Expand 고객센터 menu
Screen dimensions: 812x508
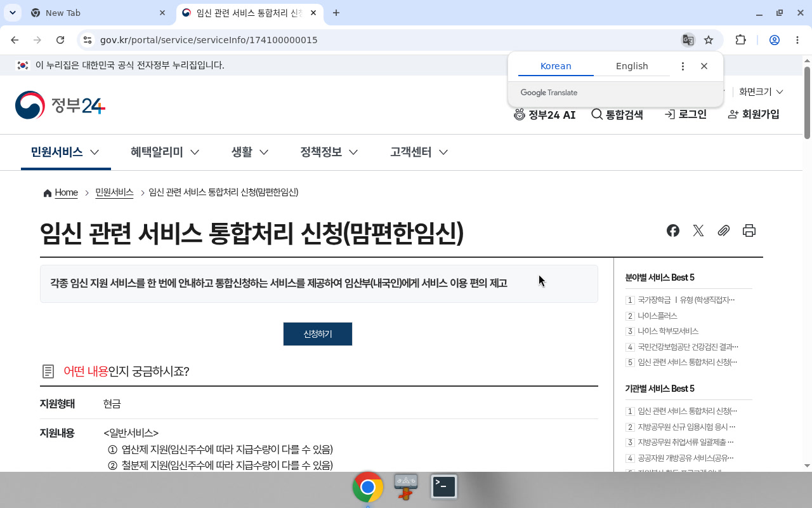pyautogui.click(x=419, y=152)
